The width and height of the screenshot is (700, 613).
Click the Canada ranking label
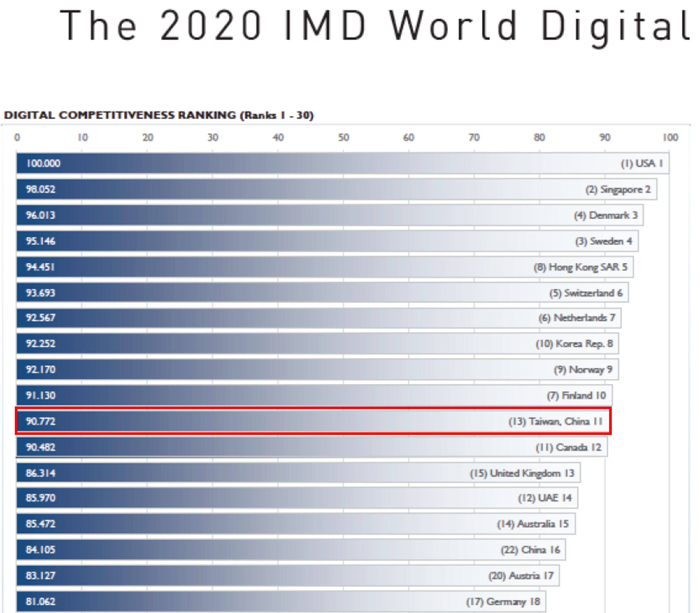point(568,447)
